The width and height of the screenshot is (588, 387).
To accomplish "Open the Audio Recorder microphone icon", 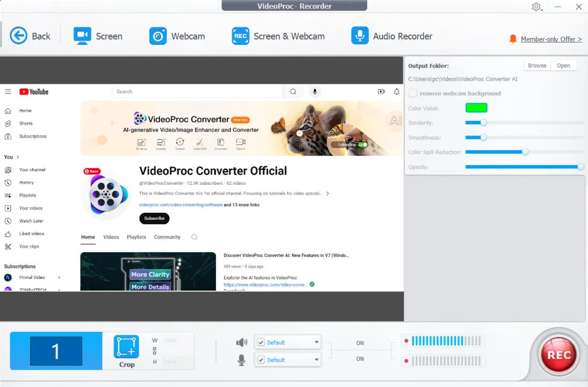I will (x=360, y=36).
